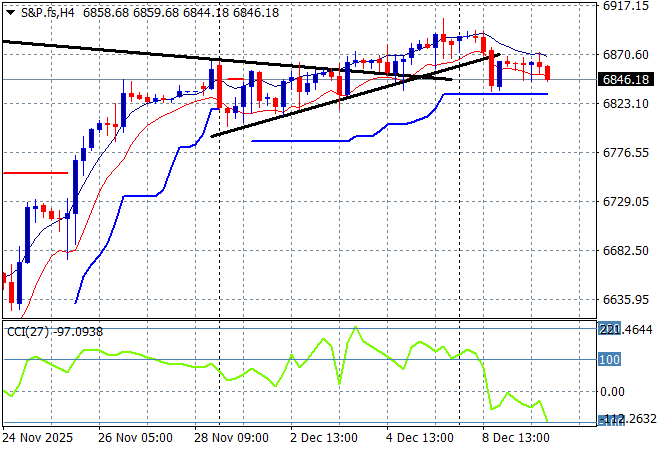Select the 24 Nov 2025 date label

(37, 438)
